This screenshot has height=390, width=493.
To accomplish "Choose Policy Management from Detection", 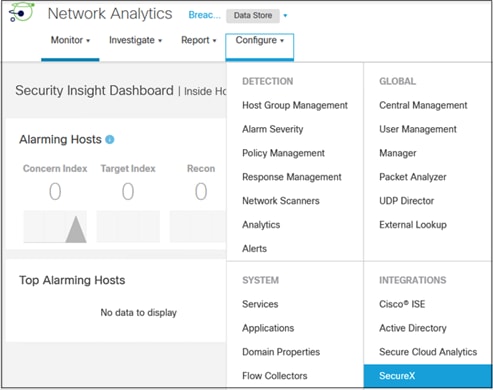I will point(283,153).
